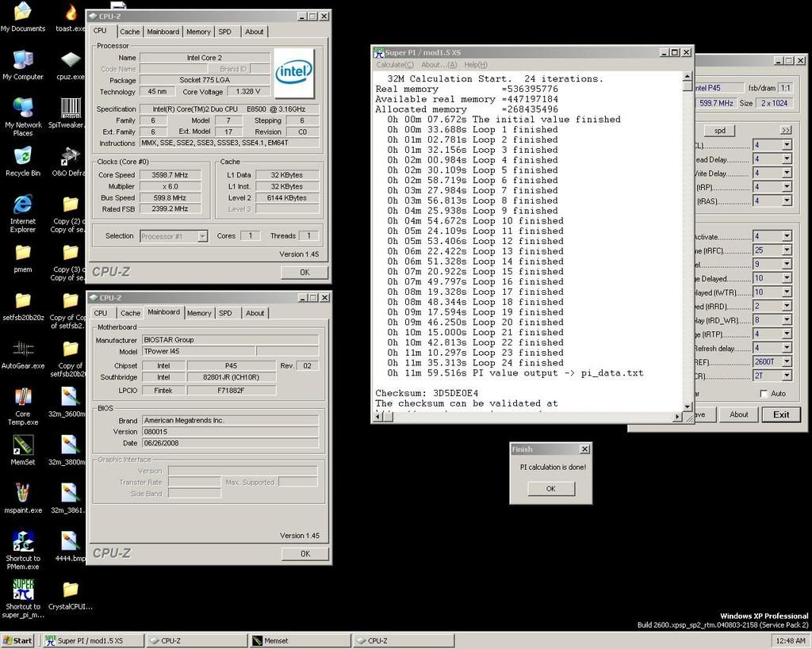Viewport: 812px width, 649px height.
Task: Click the Intel logo in CPU-Z
Action: pos(293,72)
